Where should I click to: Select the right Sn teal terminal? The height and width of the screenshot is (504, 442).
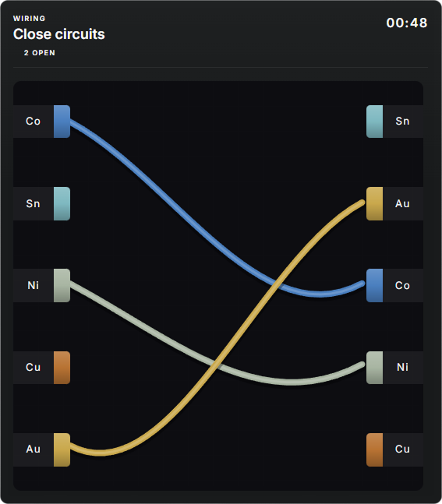(x=374, y=122)
